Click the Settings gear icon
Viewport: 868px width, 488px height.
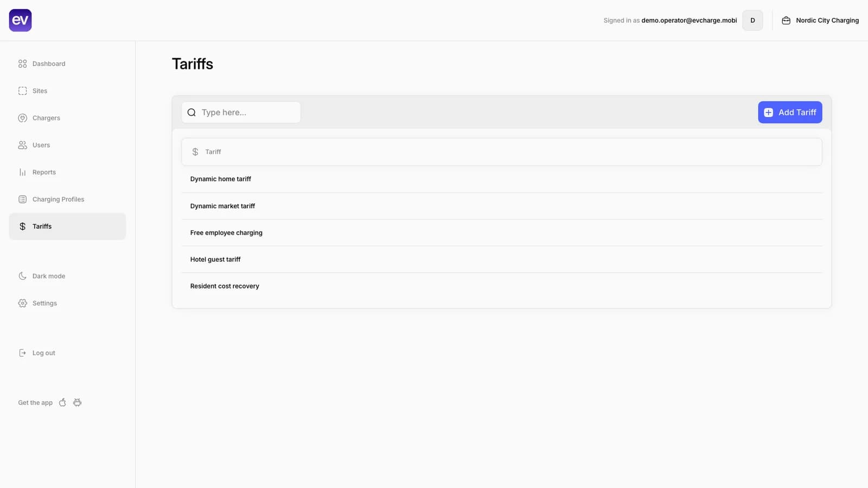click(22, 303)
